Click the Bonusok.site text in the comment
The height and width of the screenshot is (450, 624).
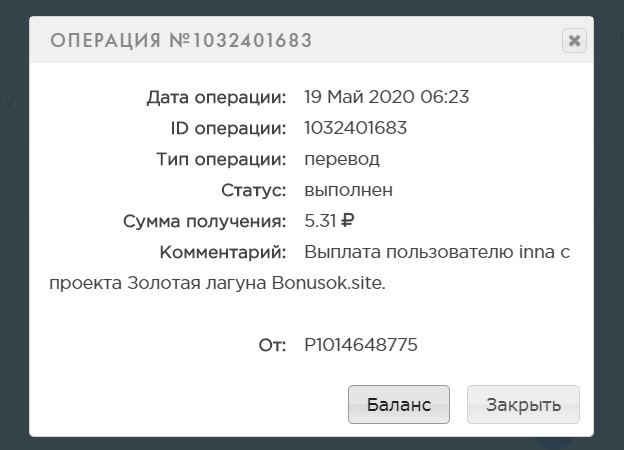coord(327,283)
